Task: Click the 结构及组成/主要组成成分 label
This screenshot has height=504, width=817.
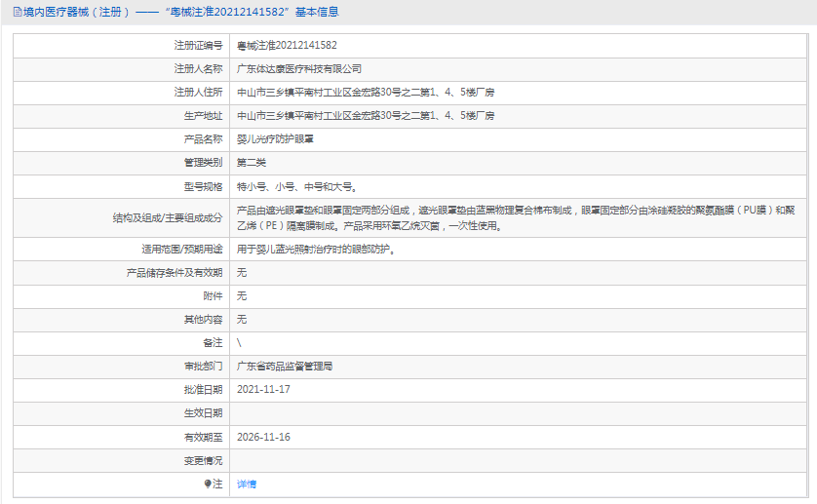Action: pyautogui.click(x=167, y=217)
